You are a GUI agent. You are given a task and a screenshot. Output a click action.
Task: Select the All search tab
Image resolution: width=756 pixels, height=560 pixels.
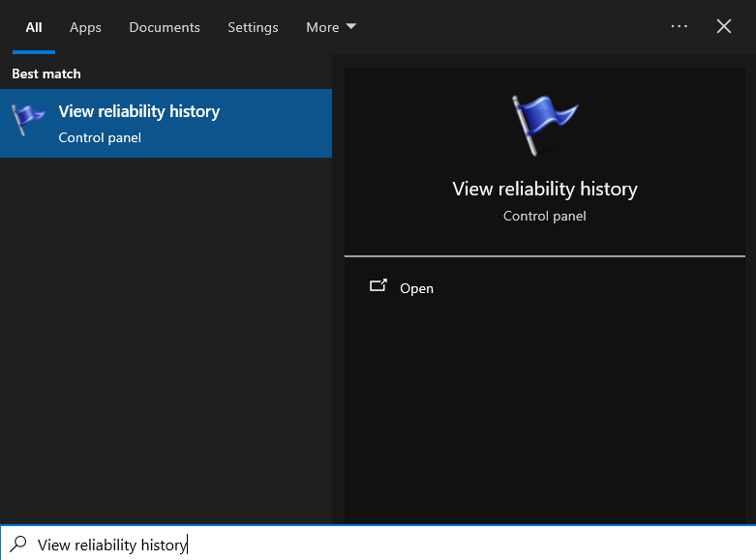(x=34, y=27)
